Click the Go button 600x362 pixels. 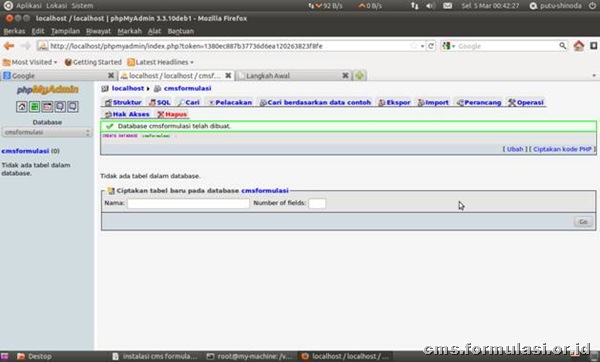click(583, 222)
